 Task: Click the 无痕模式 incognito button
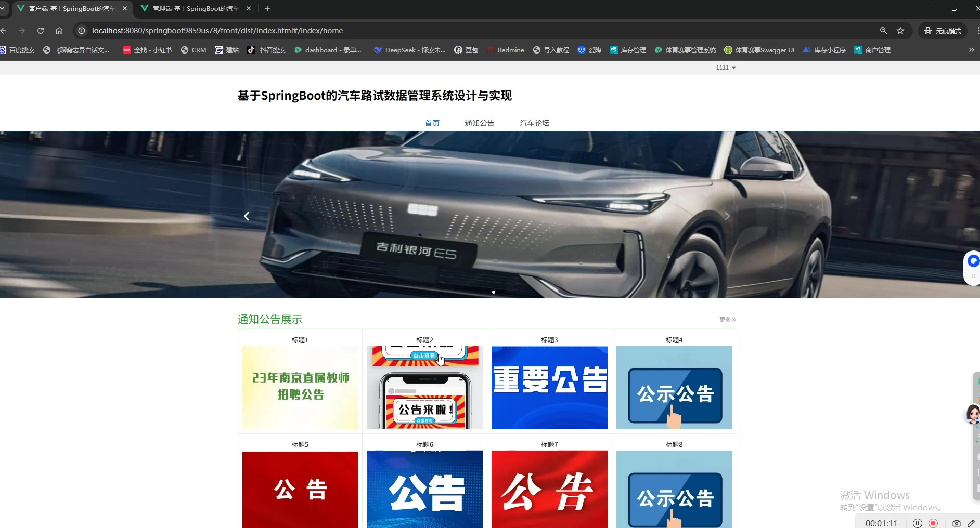tap(943, 31)
